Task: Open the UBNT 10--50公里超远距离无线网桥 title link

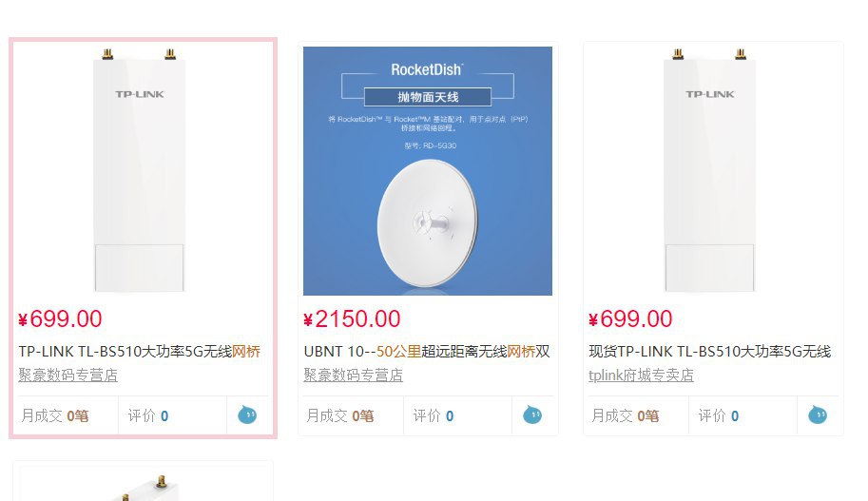Action: pyautogui.click(x=427, y=352)
